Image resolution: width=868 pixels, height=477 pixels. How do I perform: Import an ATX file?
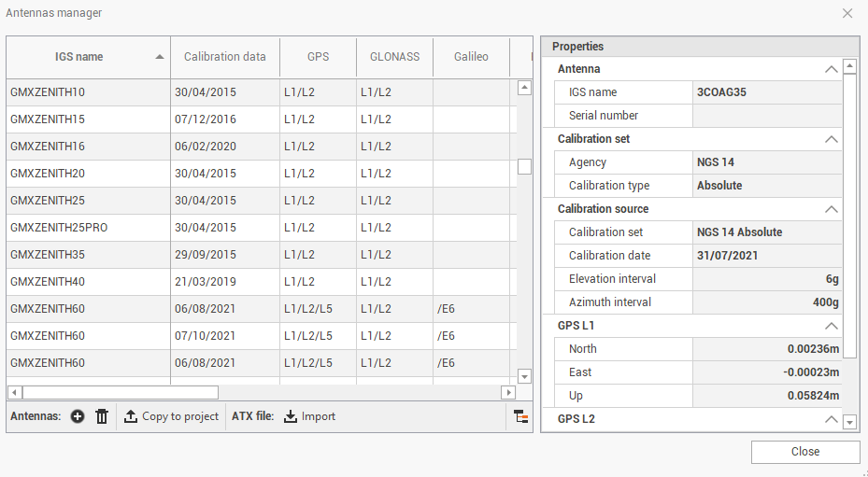point(309,416)
